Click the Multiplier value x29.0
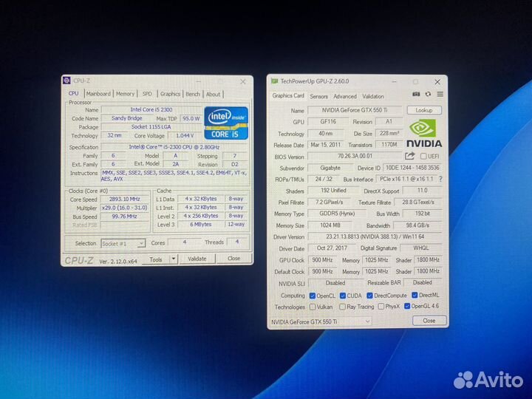 coord(125,208)
